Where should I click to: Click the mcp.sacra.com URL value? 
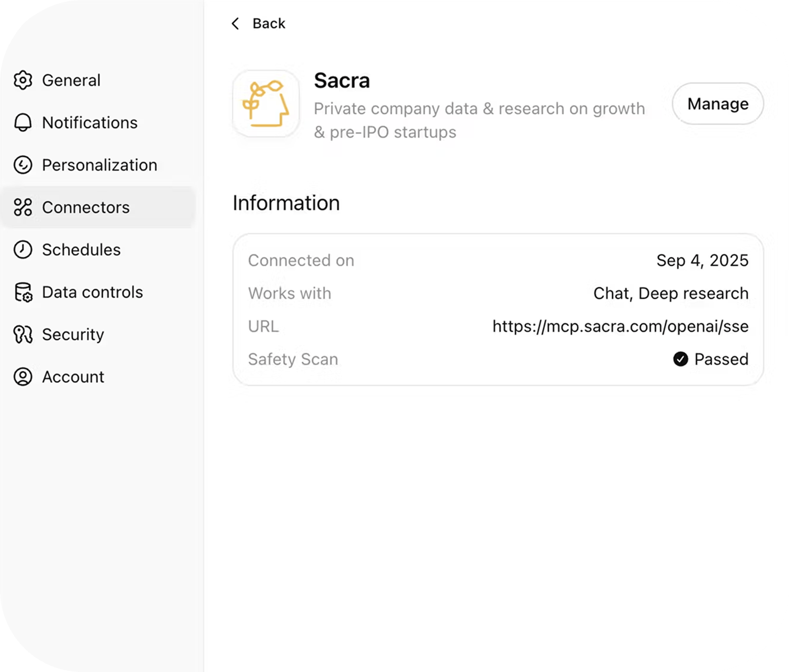(x=620, y=326)
